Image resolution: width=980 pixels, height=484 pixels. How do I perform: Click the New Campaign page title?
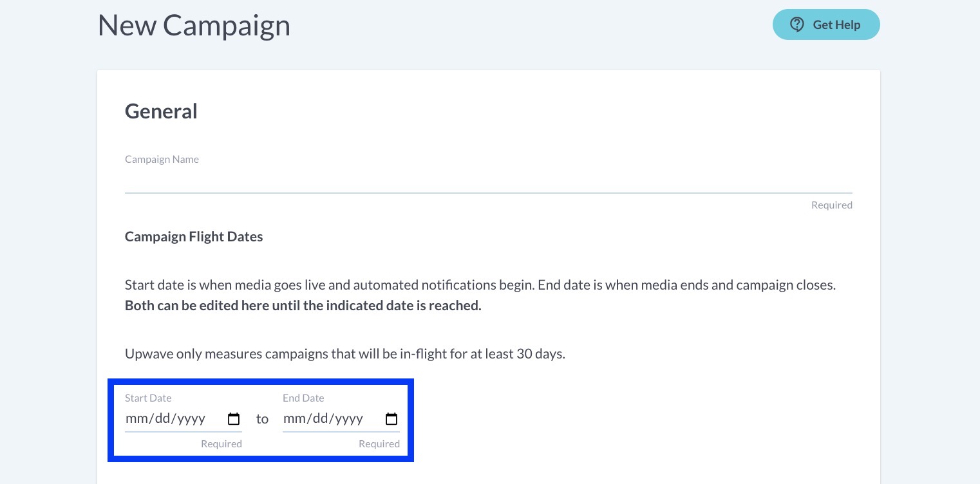[194, 26]
